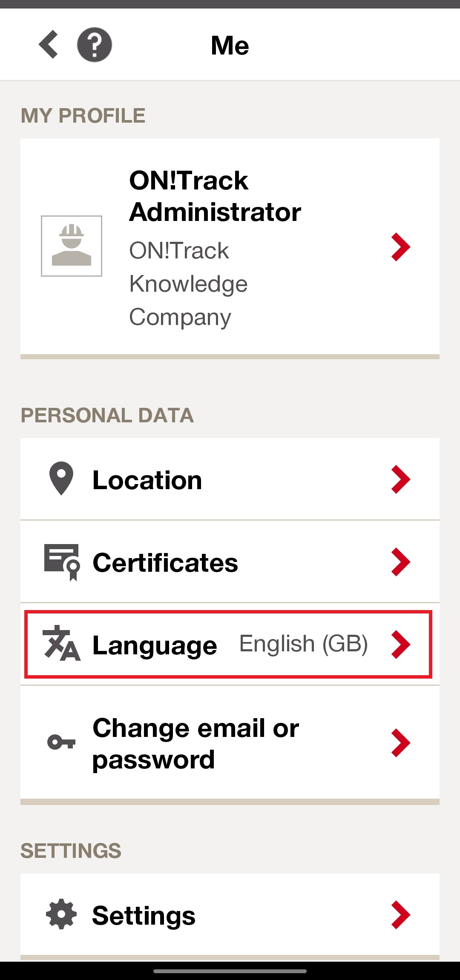Expand profile via red chevron
Image resolution: width=460 pixels, height=980 pixels.
pyautogui.click(x=400, y=247)
